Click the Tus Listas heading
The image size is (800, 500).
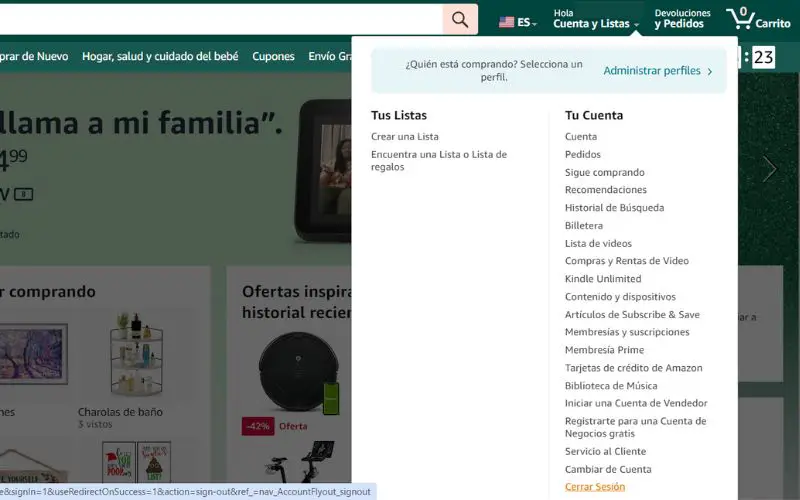[398, 115]
